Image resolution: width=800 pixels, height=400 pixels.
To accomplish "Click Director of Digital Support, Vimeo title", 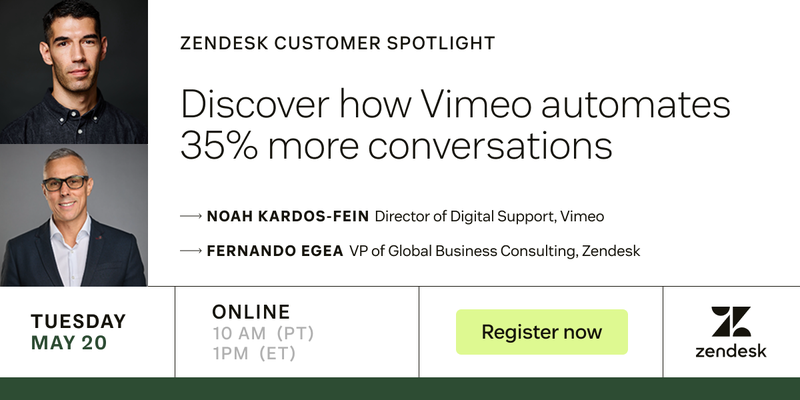I will (489, 216).
